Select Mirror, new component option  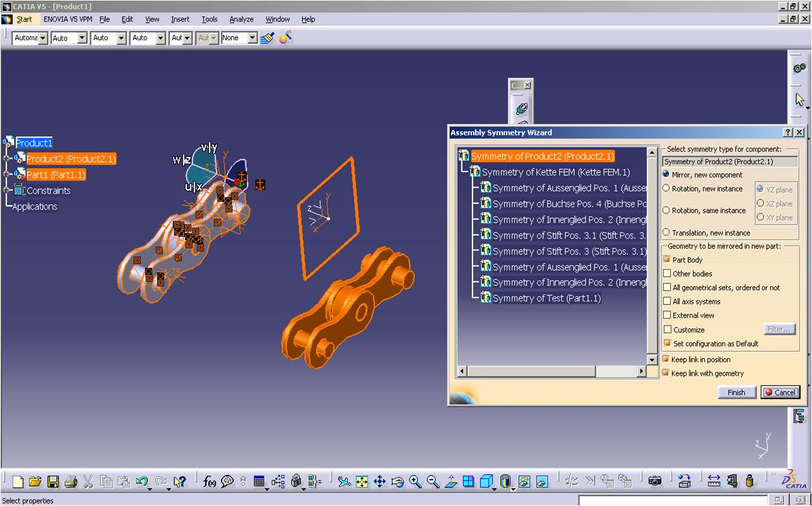tap(666, 175)
